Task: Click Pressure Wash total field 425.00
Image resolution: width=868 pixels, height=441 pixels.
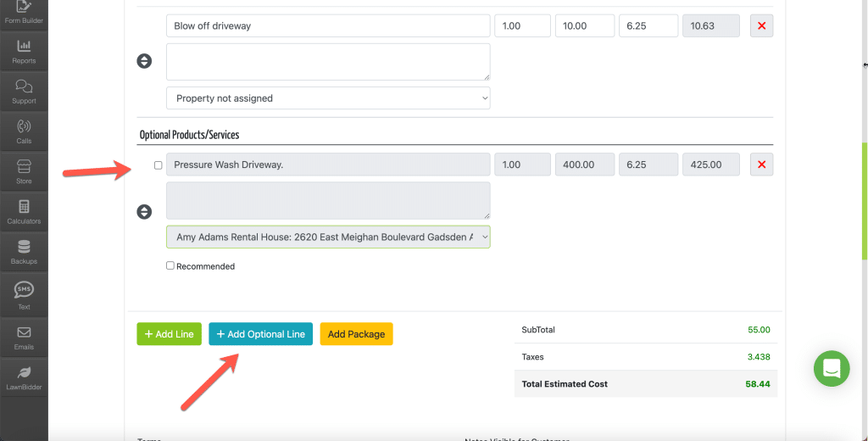Action: (711, 165)
